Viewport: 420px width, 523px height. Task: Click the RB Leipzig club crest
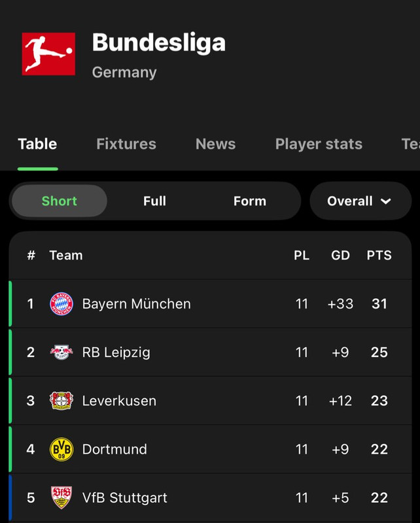coord(61,352)
